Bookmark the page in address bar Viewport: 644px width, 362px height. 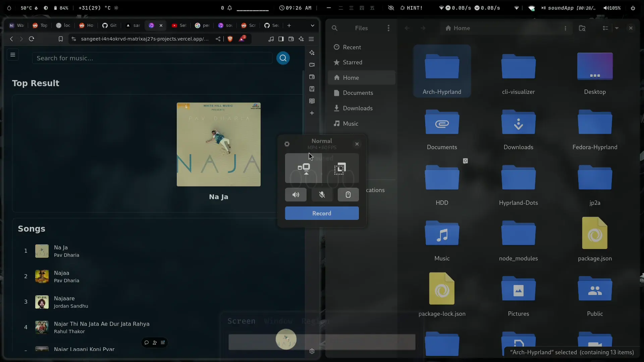click(61, 39)
